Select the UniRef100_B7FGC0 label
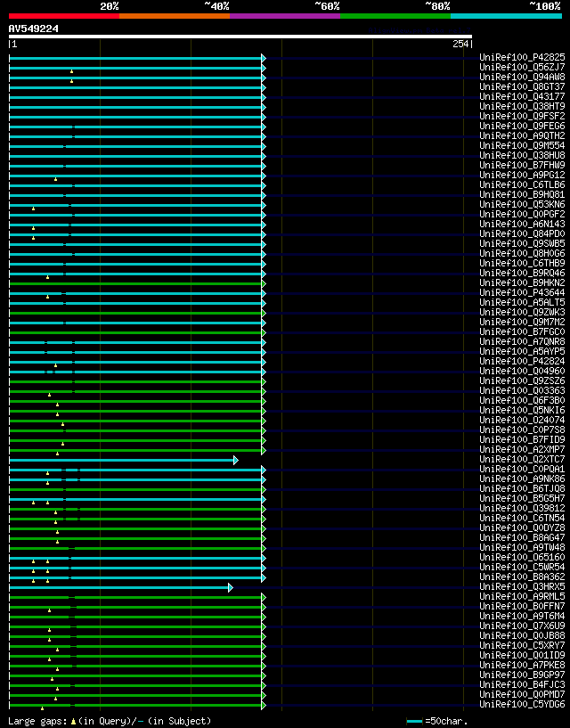This screenshot has height=728, width=570. [522, 331]
